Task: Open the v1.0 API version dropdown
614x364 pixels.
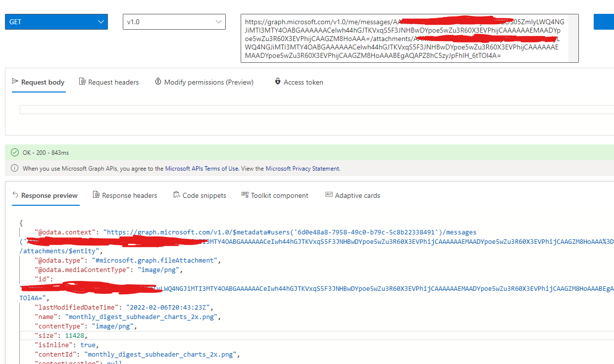Action: click(174, 22)
